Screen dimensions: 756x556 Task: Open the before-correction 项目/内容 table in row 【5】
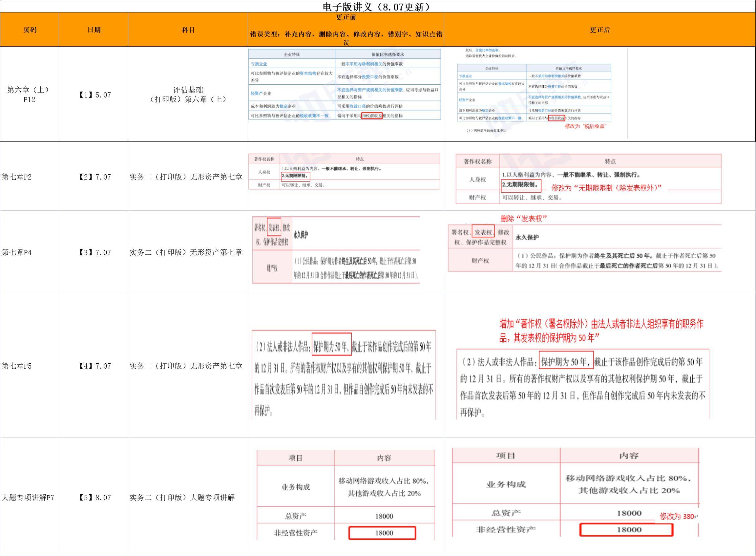(346, 495)
